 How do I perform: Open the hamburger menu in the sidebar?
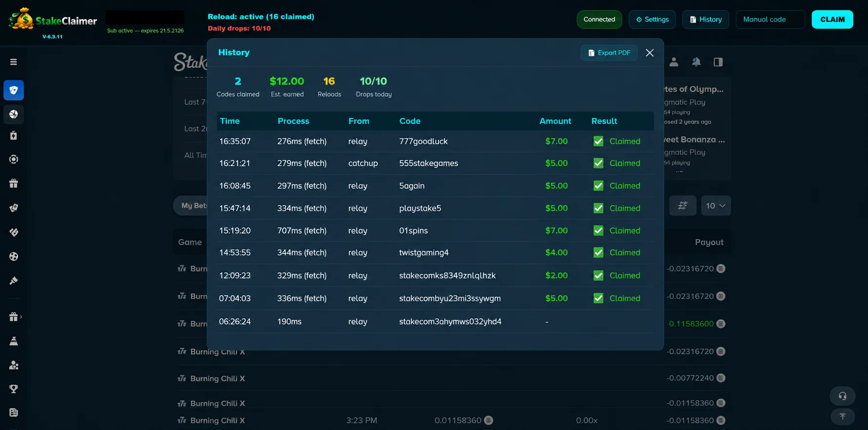pos(14,62)
